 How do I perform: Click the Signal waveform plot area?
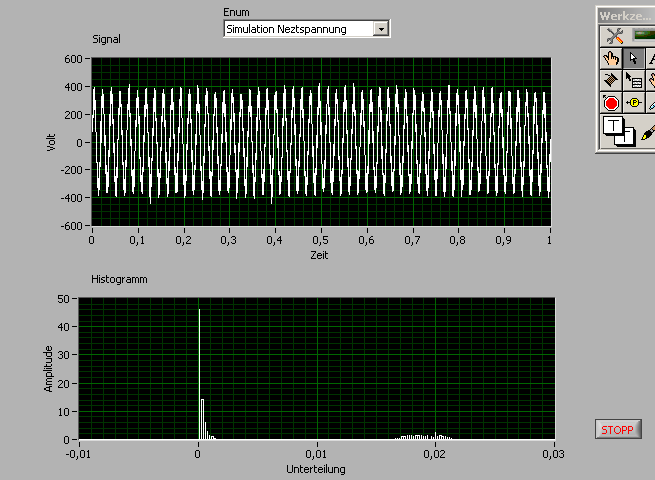(x=321, y=142)
